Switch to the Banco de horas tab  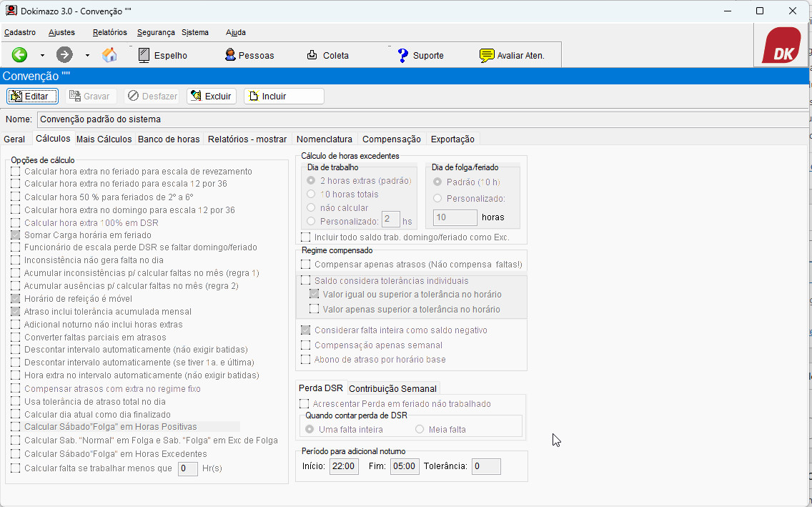pyautogui.click(x=169, y=139)
